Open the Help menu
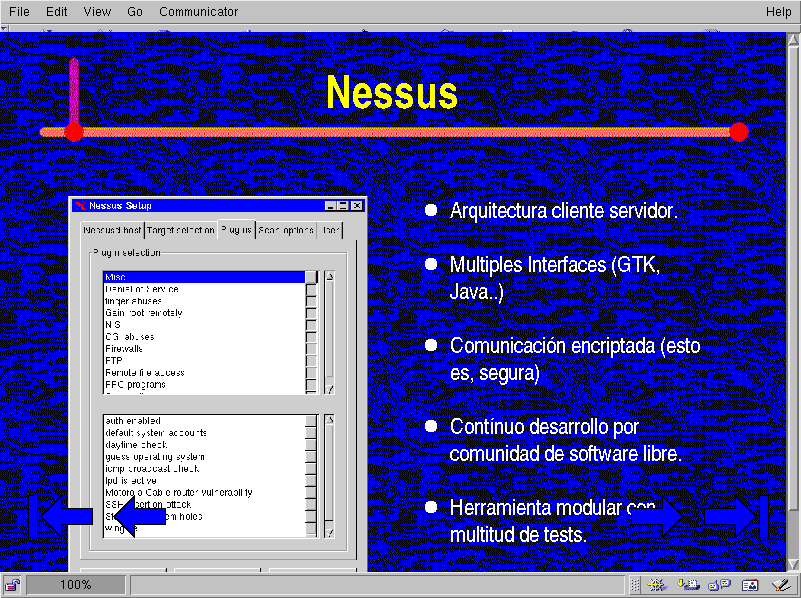This screenshot has height=598, width=801. point(778,12)
